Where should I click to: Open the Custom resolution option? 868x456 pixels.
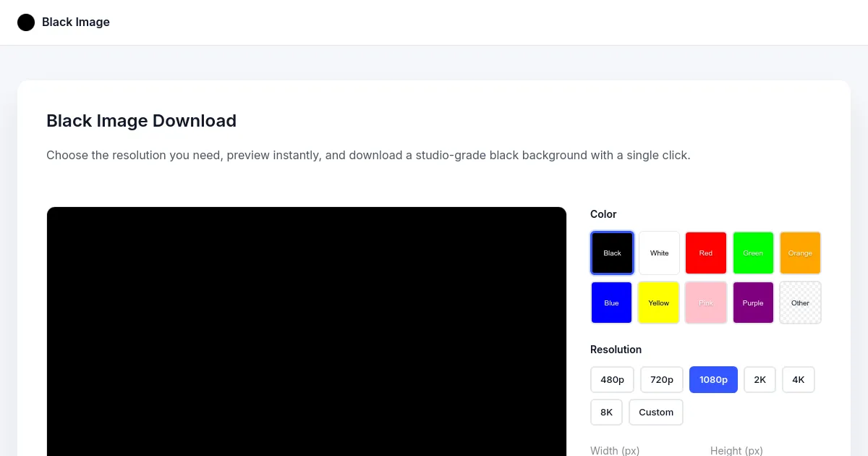(656, 412)
